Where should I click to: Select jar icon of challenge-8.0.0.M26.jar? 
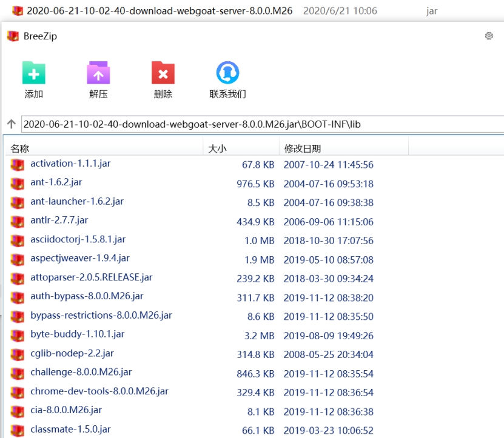coord(18,373)
